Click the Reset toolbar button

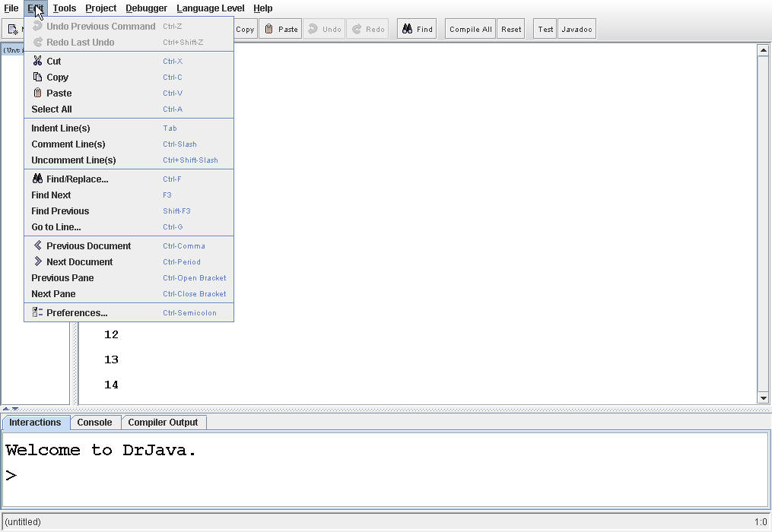coord(511,29)
